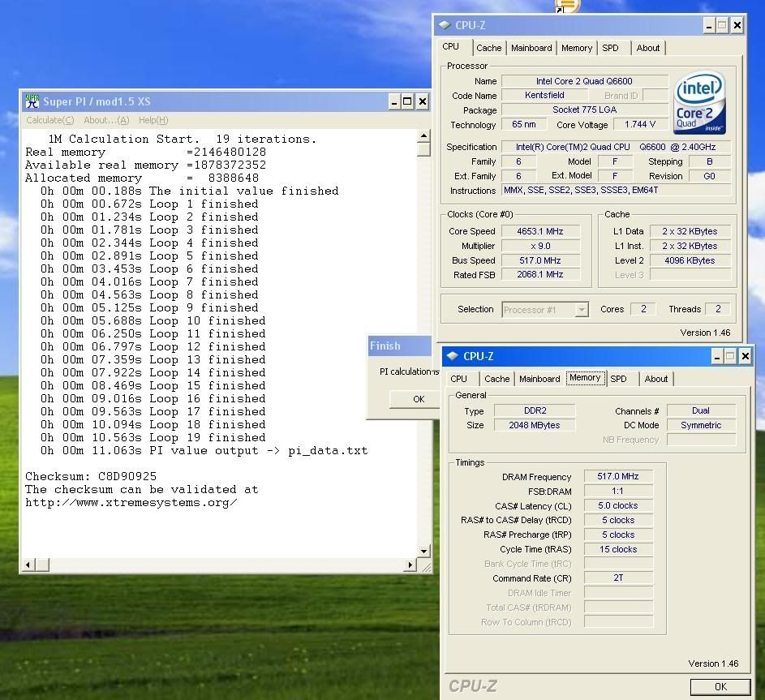765x700 pixels.
Task: Minimize the upper CPU-Z window
Action: (709, 26)
